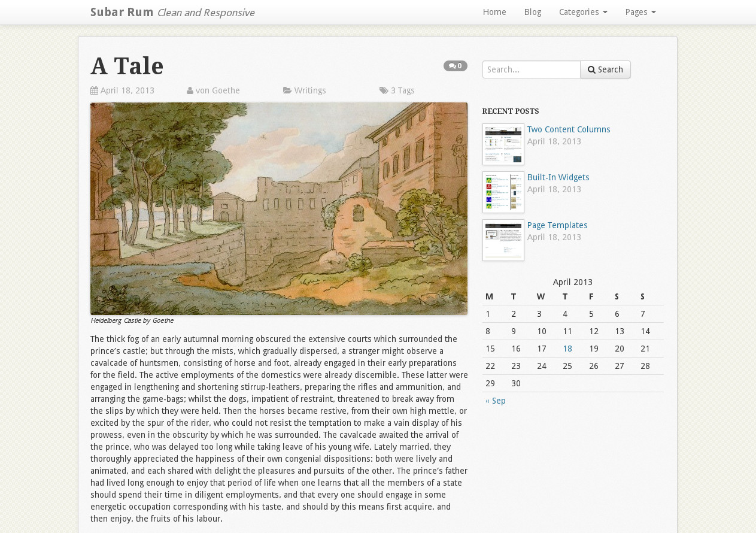Open the Writings category
Viewport: 756px width, 533px height.
click(310, 91)
